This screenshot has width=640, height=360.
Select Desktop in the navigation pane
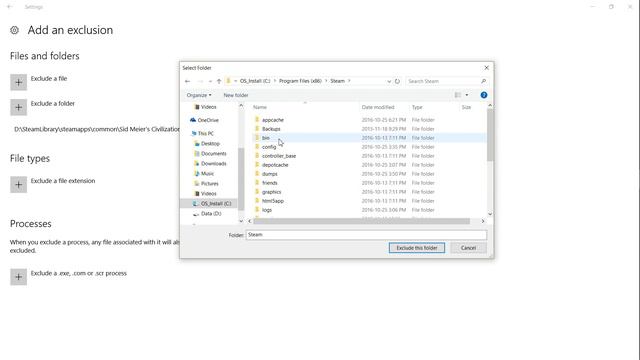[210, 144]
